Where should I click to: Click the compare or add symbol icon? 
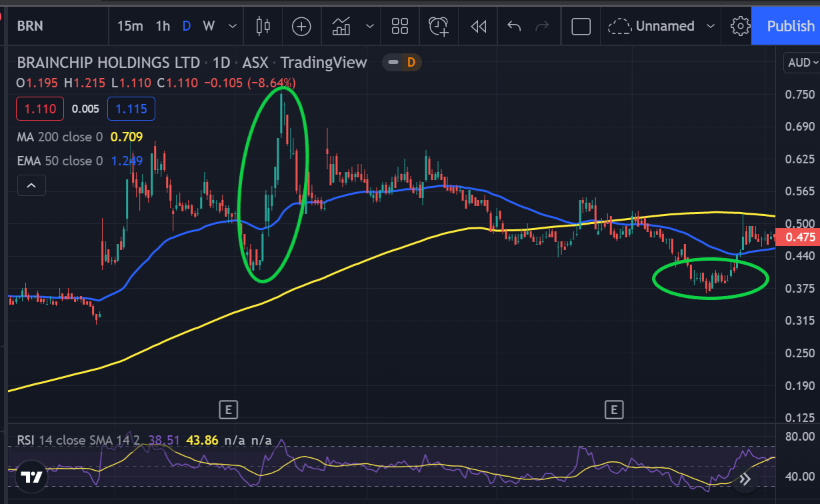(x=302, y=26)
